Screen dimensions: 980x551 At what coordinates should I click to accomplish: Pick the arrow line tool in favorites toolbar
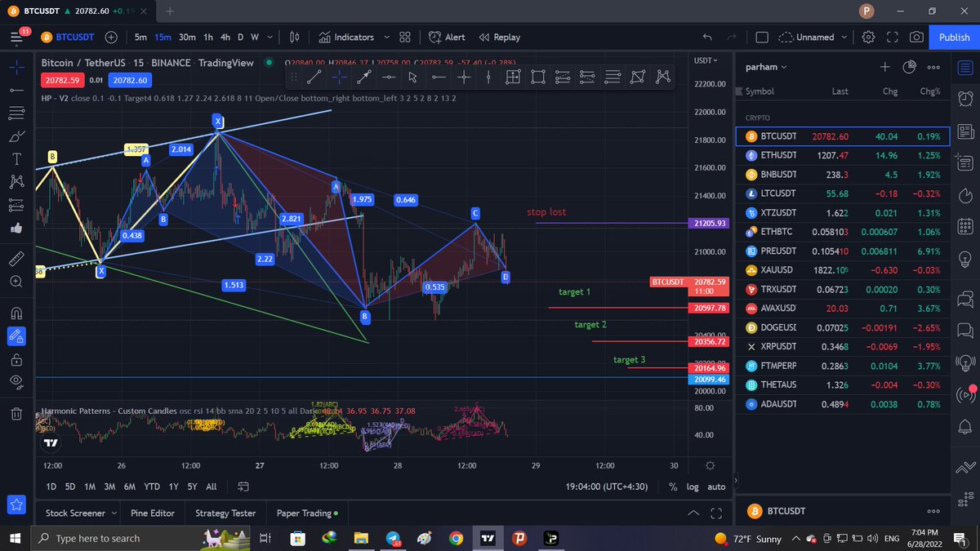click(363, 77)
